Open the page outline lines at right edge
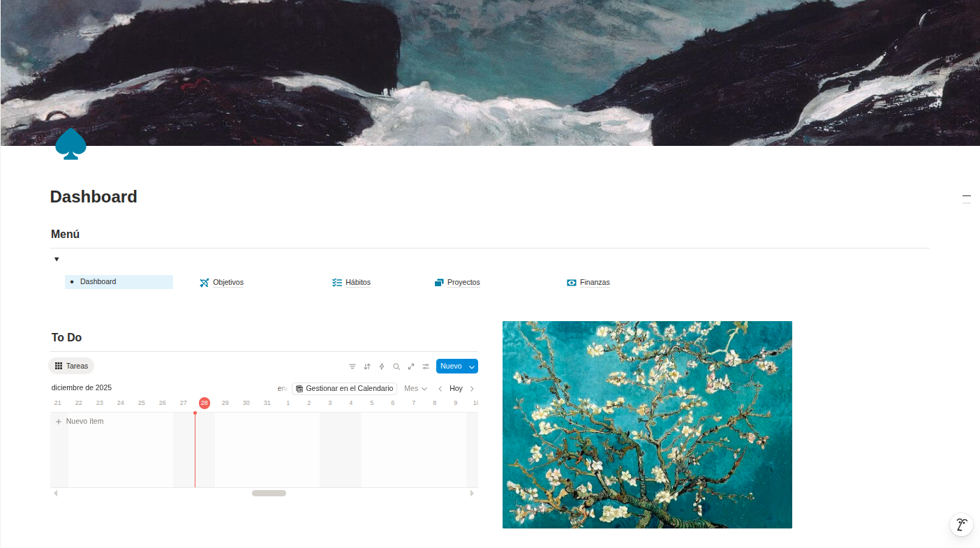Viewport: 980px width, 548px height. coord(967,200)
